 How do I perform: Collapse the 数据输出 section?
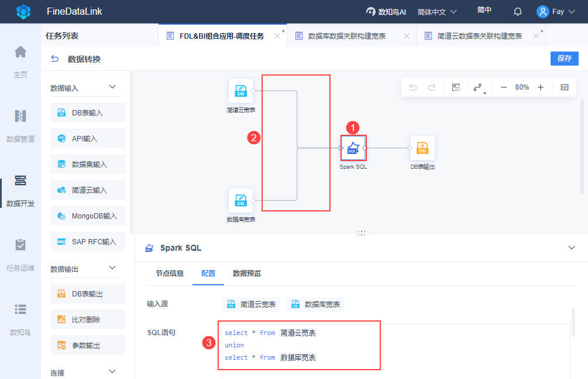point(112,268)
